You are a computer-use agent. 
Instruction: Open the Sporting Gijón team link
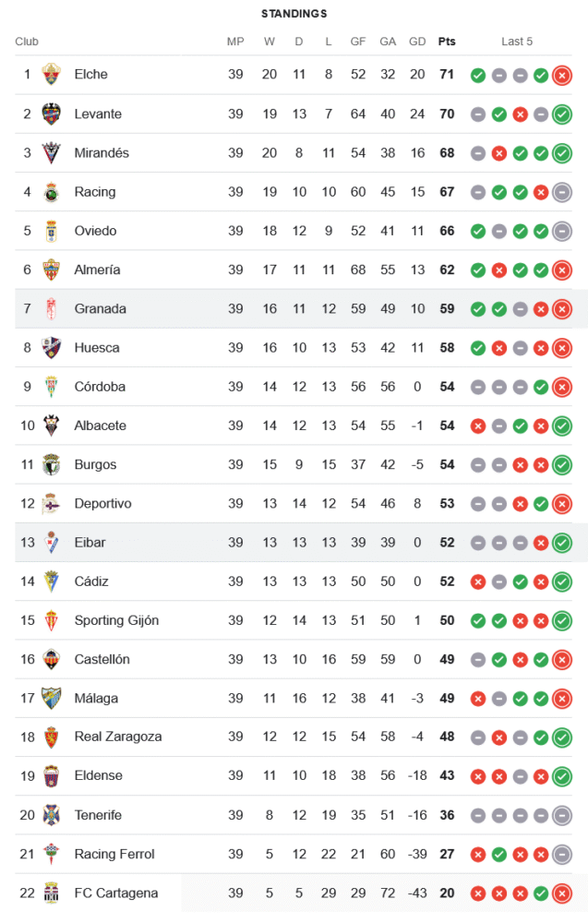tap(116, 620)
